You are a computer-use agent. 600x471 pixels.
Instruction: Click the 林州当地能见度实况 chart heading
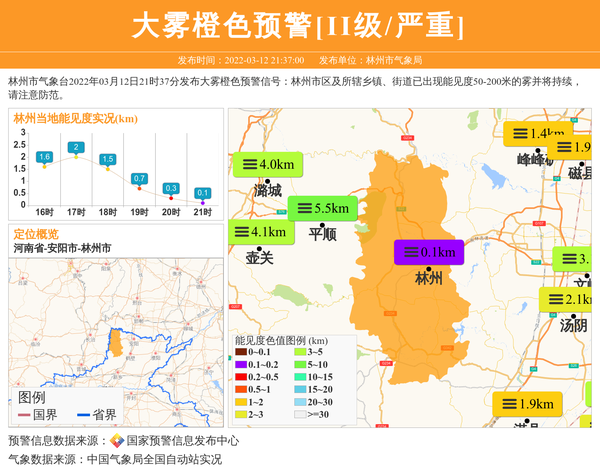click(75, 118)
